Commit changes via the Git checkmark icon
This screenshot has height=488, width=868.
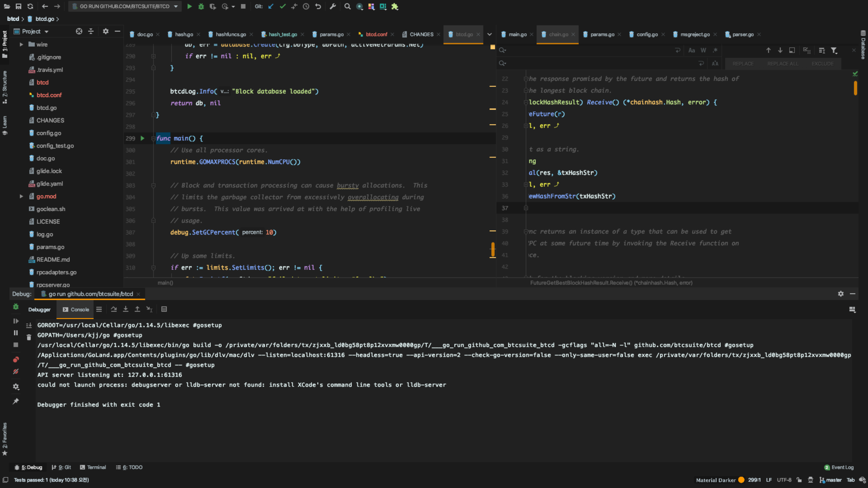pos(283,6)
